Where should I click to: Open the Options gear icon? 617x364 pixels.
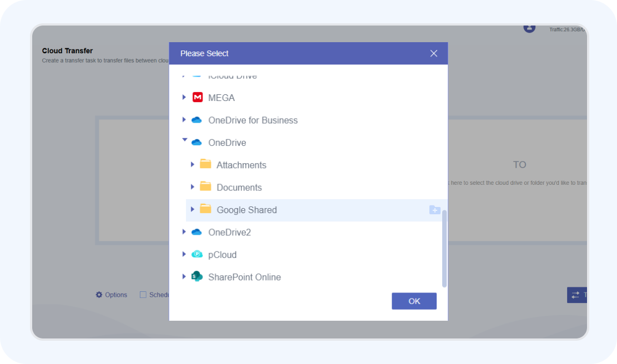click(x=99, y=295)
